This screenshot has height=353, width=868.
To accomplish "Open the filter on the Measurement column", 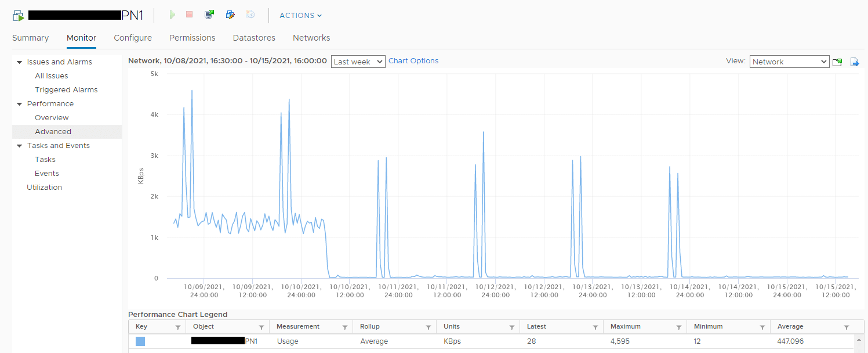I will [344, 327].
